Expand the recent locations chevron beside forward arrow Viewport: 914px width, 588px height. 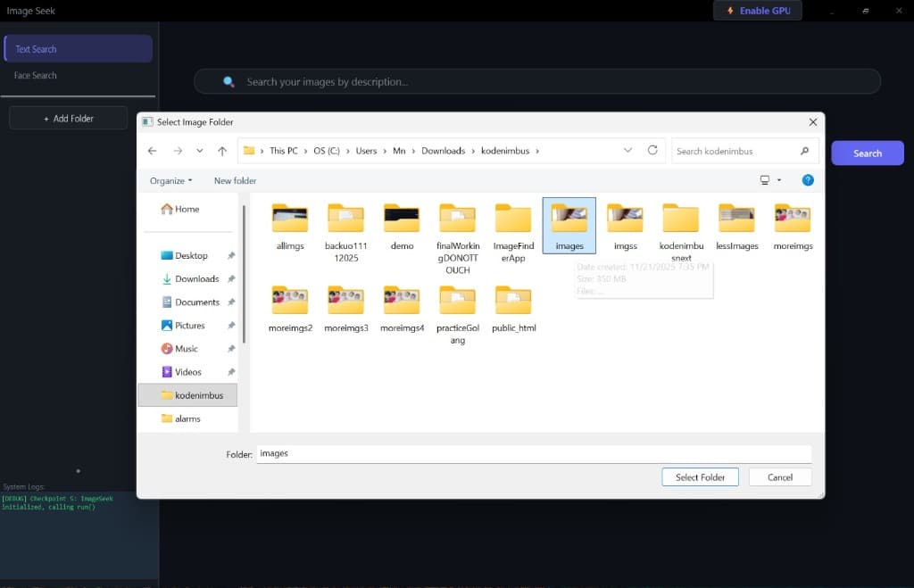(x=198, y=150)
